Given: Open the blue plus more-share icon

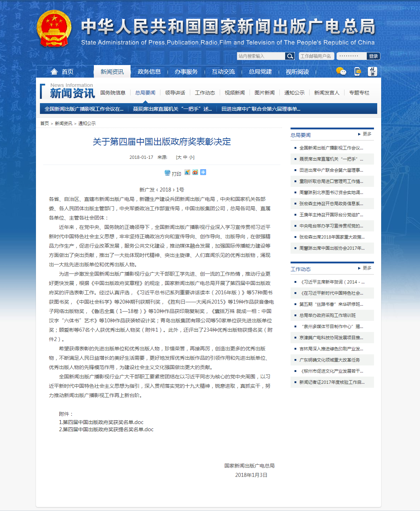Looking at the screenshot, I should pyautogui.click(x=203, y=172).
